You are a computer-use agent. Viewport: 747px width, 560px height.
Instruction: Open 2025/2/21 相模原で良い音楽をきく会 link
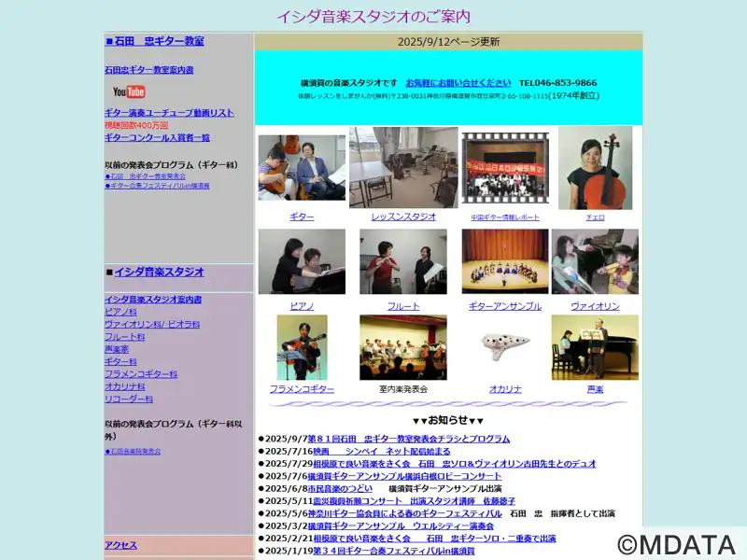[x=434, y=539]
